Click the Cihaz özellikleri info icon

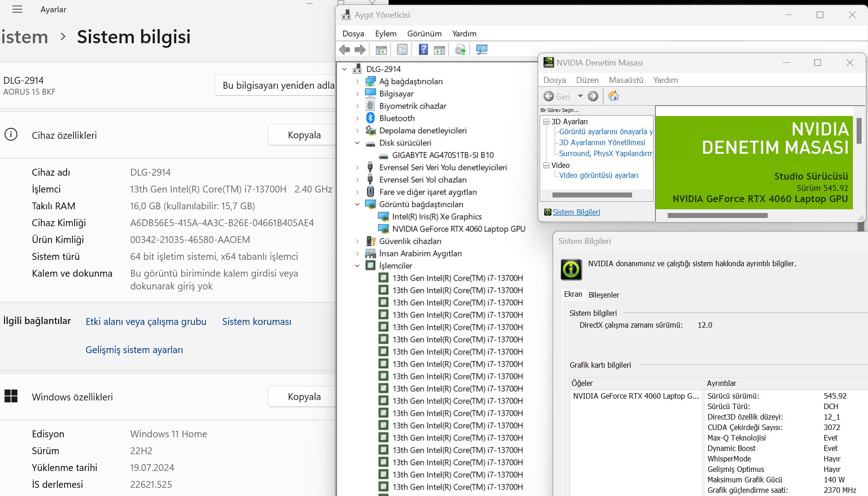point(11,135)
